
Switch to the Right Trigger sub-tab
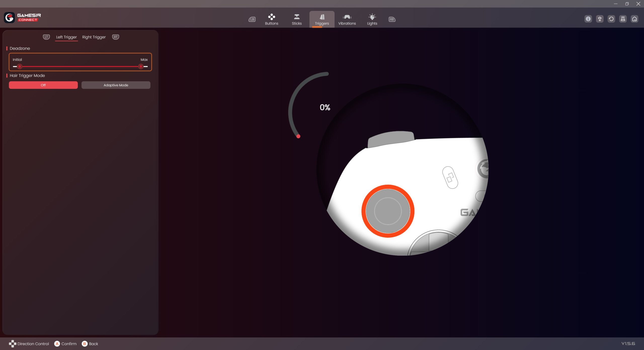tap(94, 37)
